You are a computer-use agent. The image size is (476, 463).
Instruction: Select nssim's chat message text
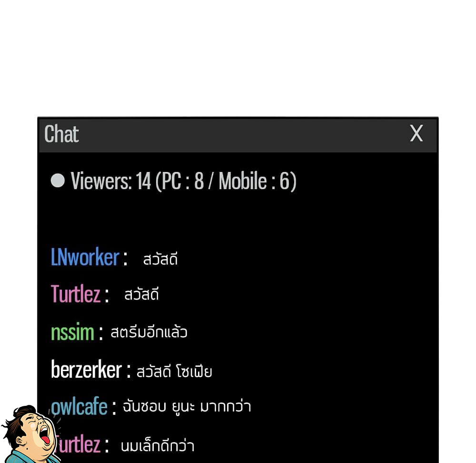click(149, 332)
